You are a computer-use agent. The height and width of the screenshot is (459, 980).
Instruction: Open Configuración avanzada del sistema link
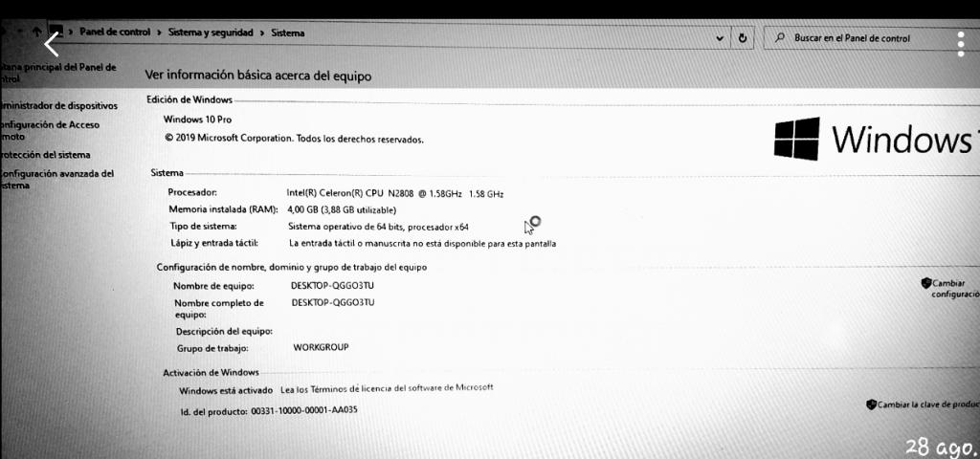point(56,179)
